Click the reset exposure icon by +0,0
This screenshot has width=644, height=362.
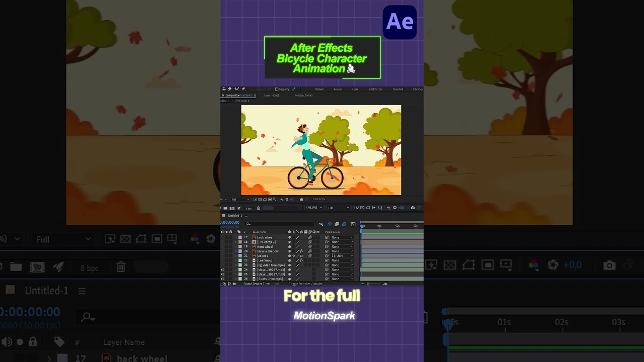(x=395, y=208)
